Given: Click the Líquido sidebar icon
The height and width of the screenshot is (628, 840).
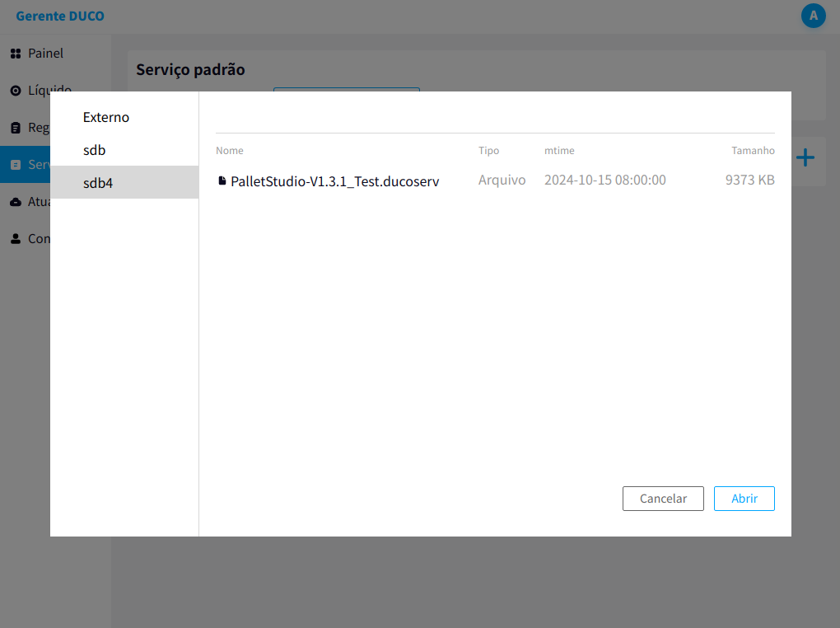Looking at the screenshot, I should (x=16, y=91).
